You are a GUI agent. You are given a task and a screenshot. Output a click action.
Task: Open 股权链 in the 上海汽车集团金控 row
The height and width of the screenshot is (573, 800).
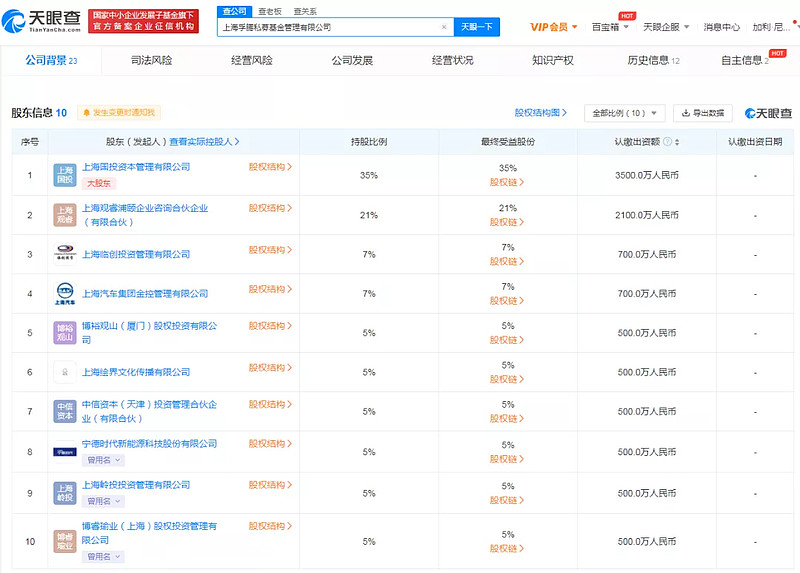pyautogui.click(x=507, y=301)
